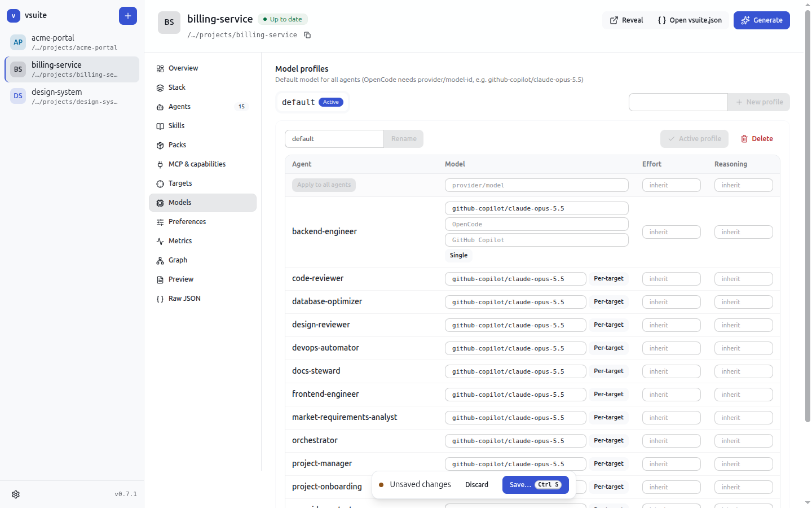The image size is (812, 508).
Task: Toggle the Single badge for backend-engineer
Action: 458,255
